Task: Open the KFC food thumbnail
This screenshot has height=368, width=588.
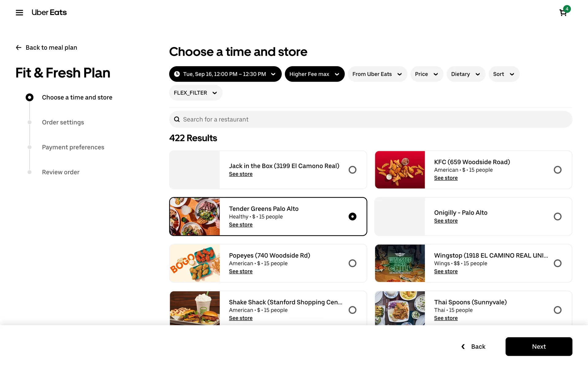Action: coord(400,170)
